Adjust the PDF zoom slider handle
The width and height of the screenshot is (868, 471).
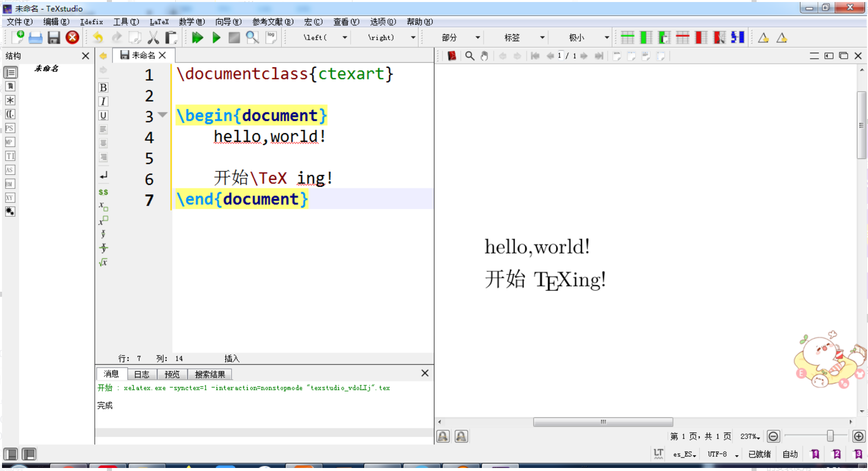[x=830, y=436]
